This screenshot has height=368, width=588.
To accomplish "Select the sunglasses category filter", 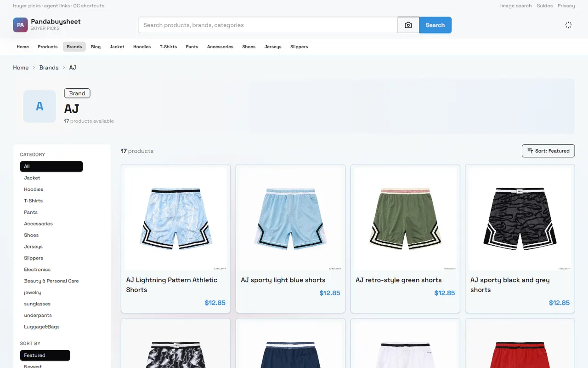I will pyautogui.click(x=37, y=304).
